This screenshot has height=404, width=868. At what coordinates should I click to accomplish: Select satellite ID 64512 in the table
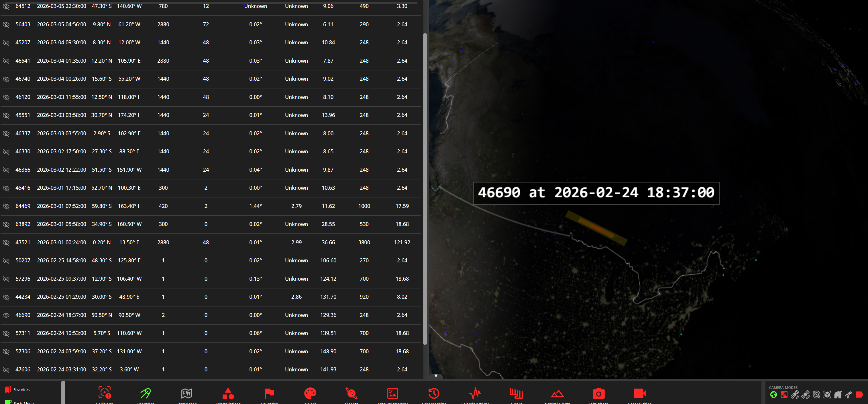[x=23, y=6]
